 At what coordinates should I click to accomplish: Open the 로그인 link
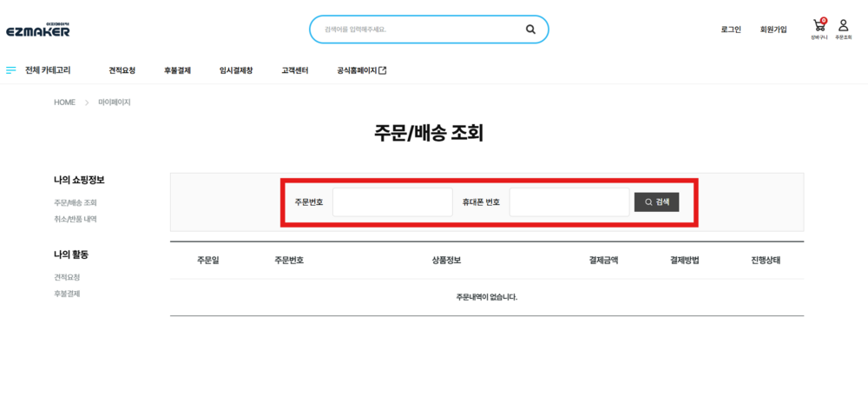(731, 30)
